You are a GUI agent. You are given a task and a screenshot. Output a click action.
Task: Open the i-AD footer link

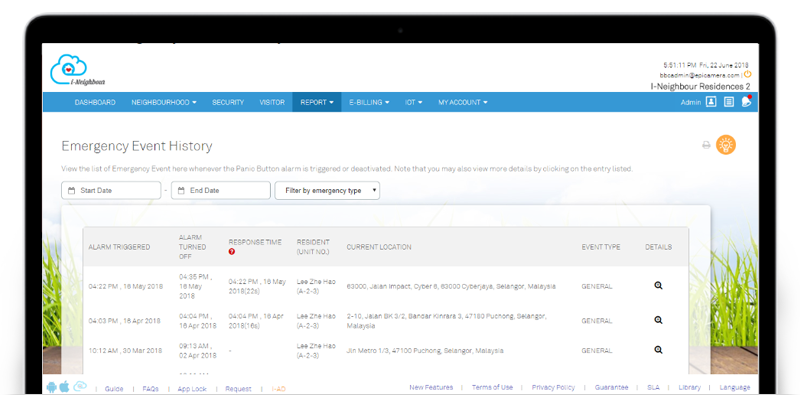279,388
